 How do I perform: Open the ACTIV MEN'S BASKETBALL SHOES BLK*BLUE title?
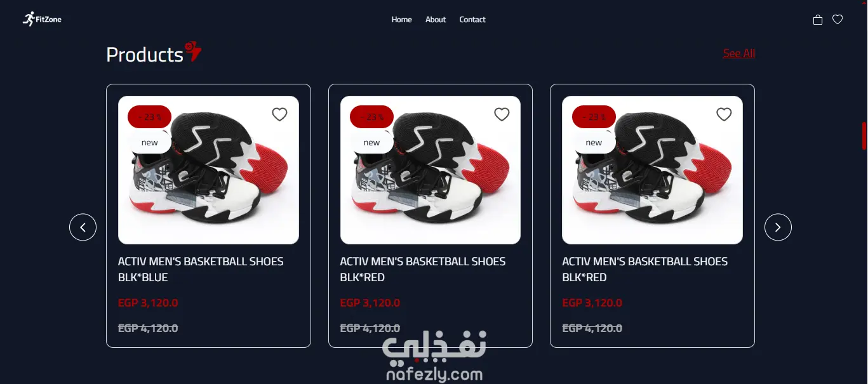click(201, 269)
